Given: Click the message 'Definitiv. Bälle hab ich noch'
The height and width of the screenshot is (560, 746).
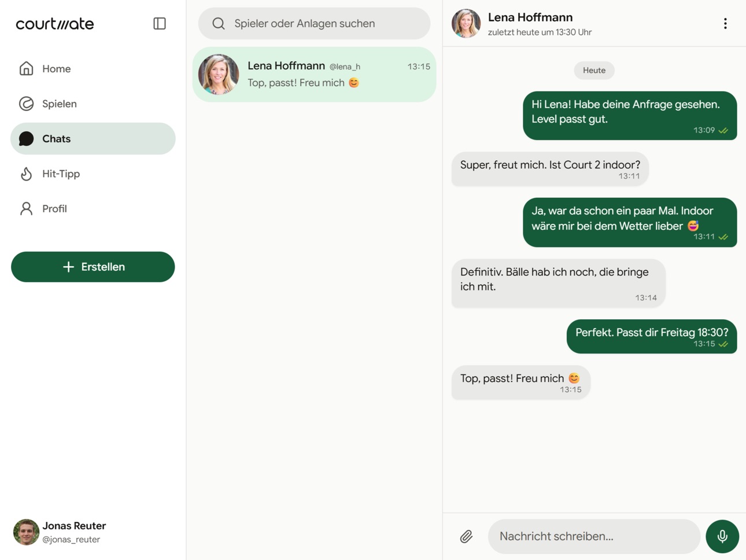Looking at the screenshot, I should coord(559,283).
